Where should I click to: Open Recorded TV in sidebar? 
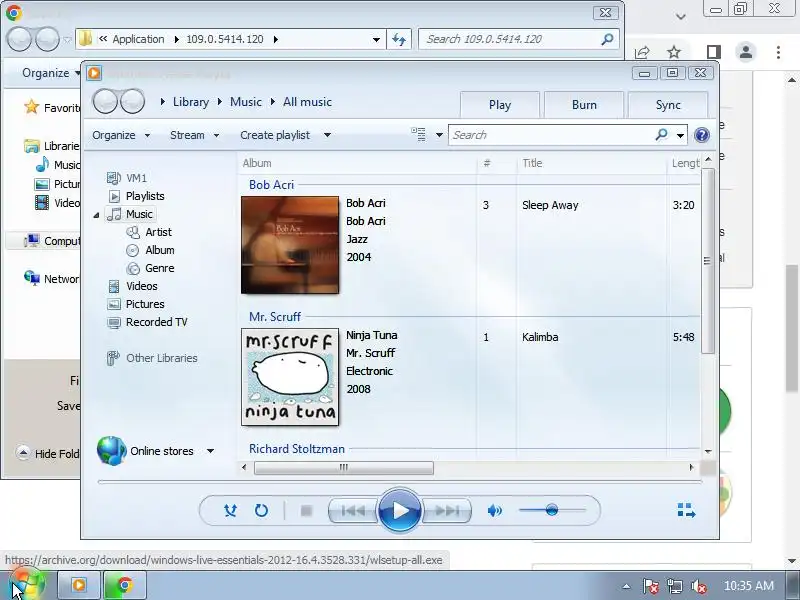(157, 322)
